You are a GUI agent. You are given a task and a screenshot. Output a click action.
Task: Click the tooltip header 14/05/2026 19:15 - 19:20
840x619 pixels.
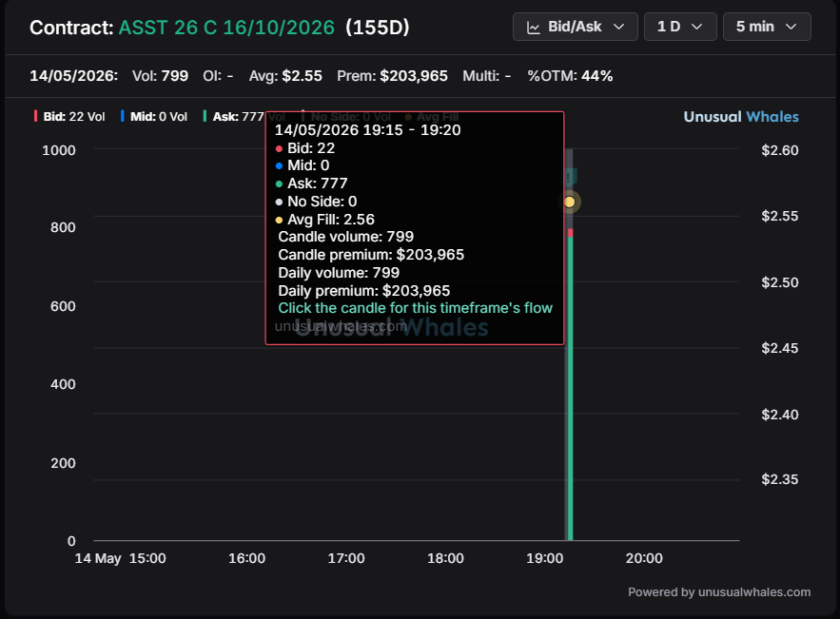point(367,130)
